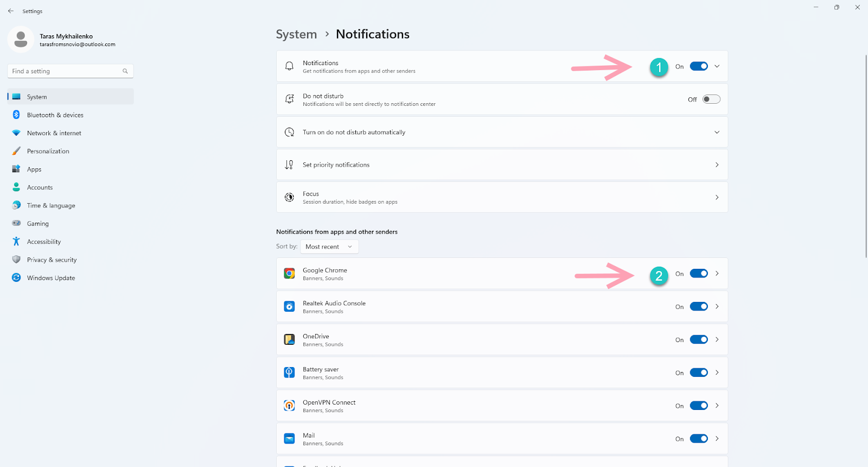Click the Time & language globe icon

[x=16, y=205]
